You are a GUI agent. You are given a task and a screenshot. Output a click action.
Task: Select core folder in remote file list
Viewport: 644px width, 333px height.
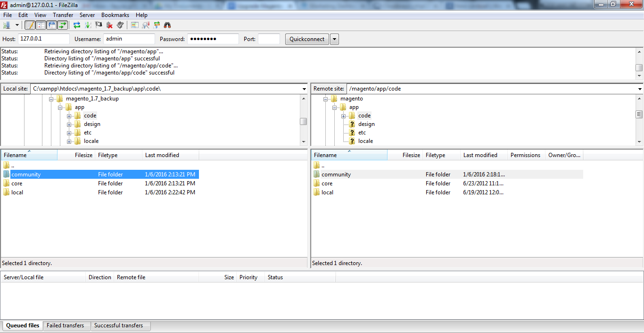447,183
